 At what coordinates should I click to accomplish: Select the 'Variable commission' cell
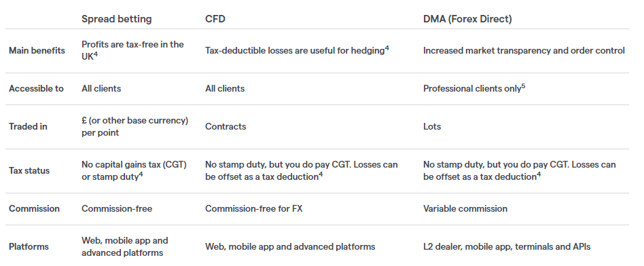tap(465, 208)
